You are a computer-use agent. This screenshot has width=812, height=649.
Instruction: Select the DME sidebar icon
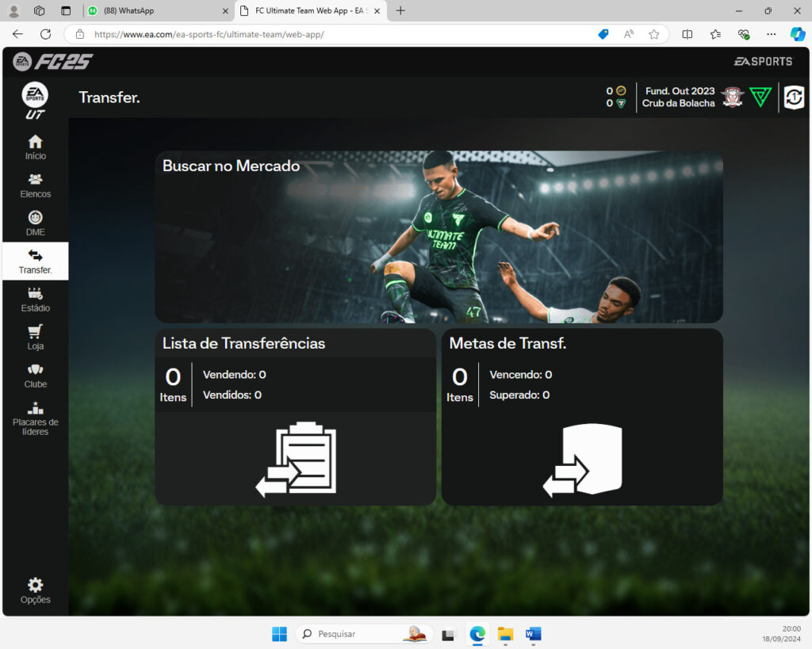coord(35,223)
